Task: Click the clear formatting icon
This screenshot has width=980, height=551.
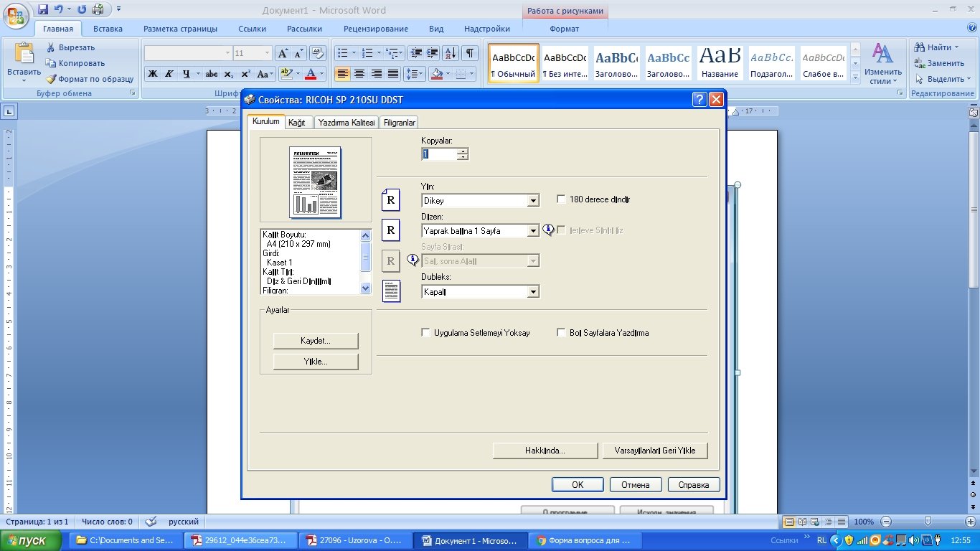Action: tap(319, 54)
